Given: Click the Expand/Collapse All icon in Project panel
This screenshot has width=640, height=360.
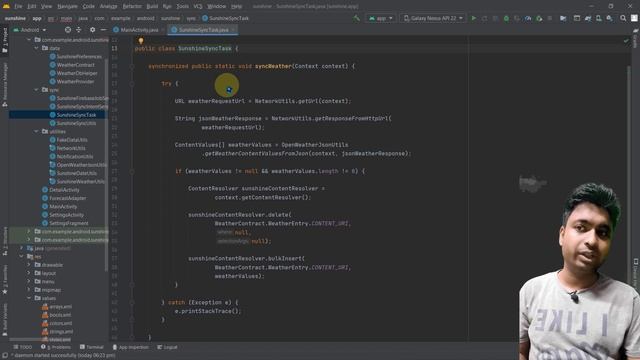Looking at the screenshot, I should (78, 30).
